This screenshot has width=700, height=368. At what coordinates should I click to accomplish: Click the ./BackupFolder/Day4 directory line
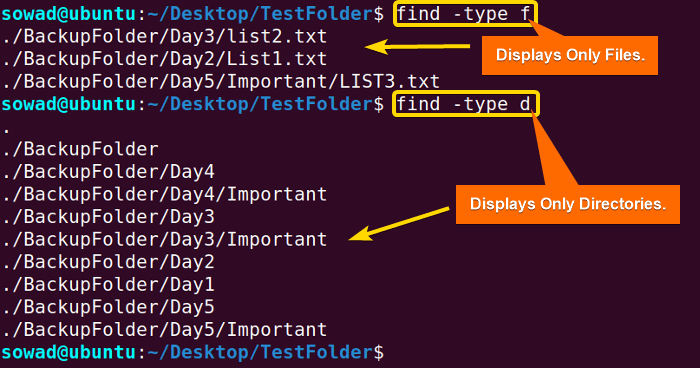tap(108, 172)
